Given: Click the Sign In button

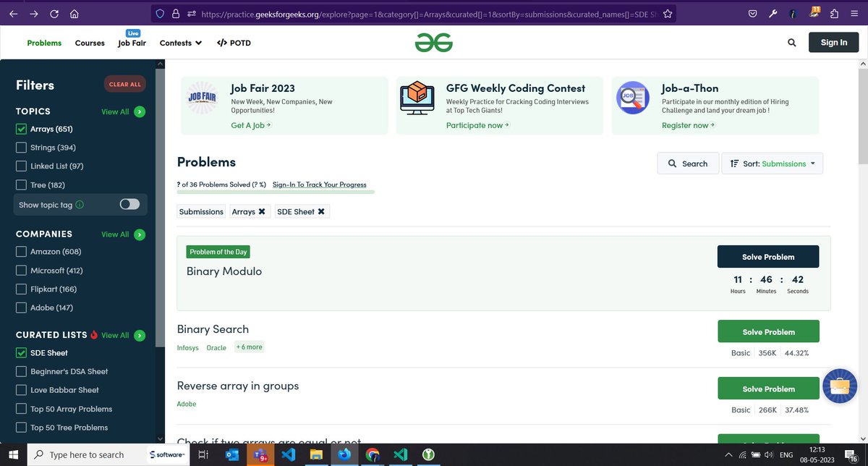Looking at the screenshot, I should tap(833, 43).
